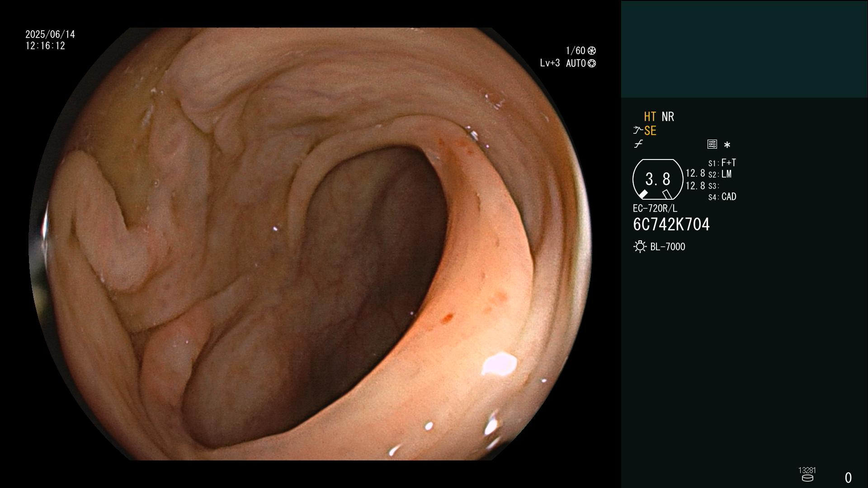Click the time 12:16:12
The image size is (868, 488).
[x=45, y=46]
